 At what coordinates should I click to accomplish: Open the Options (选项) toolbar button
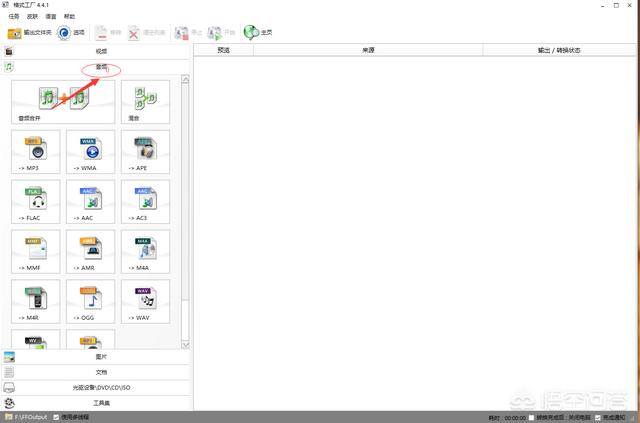(71, 32)
